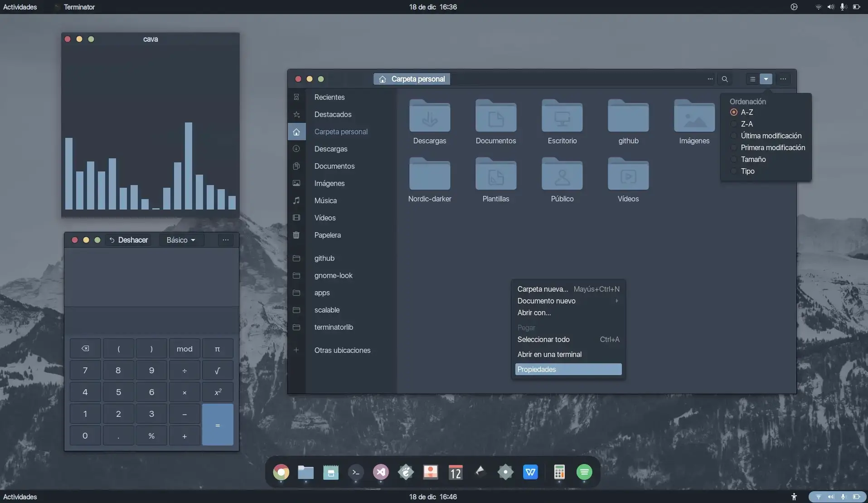Choose Abrir en una terminal
Viewport: 868px width, 503px height.
[x=549, y=354]
